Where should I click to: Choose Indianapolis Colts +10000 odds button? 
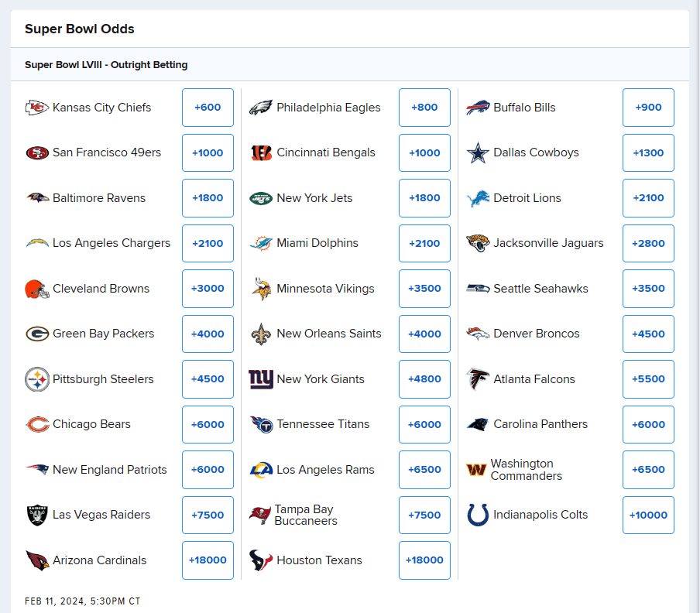[648, 515]
